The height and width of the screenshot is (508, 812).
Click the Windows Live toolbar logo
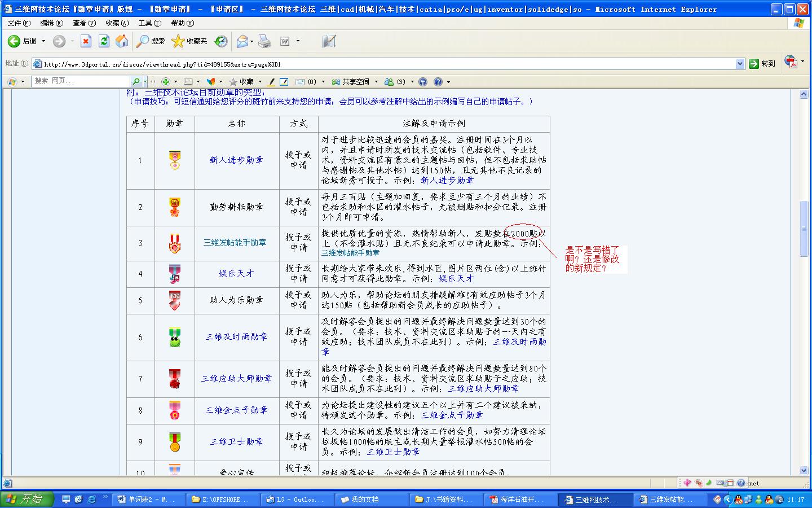[12, 82]
